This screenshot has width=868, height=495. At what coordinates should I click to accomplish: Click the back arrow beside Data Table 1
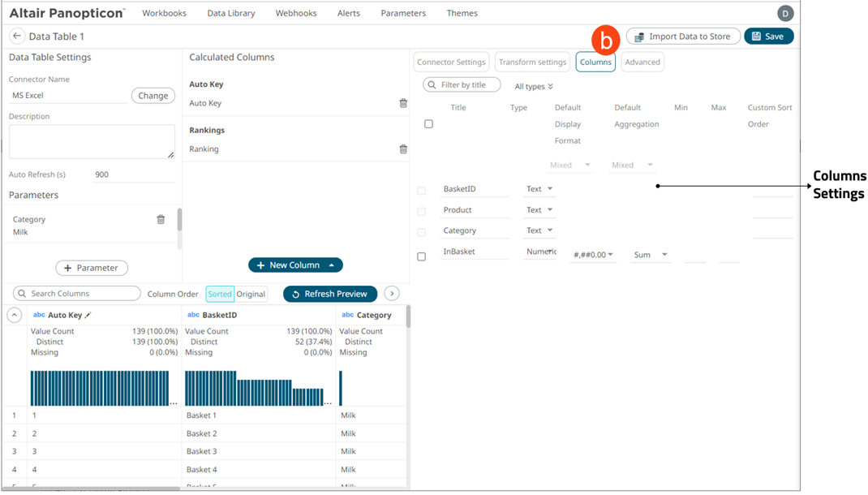16,37
